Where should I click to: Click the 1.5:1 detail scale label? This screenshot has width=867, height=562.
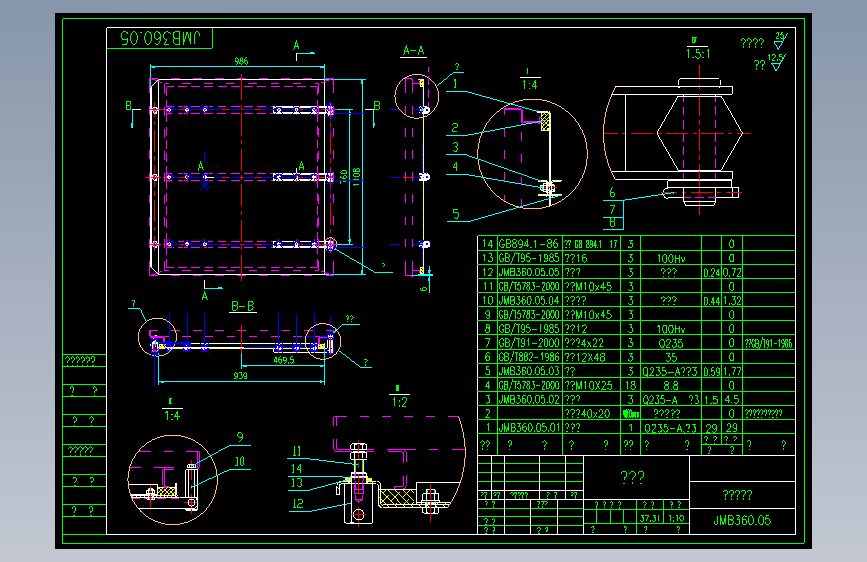(698, 54)
